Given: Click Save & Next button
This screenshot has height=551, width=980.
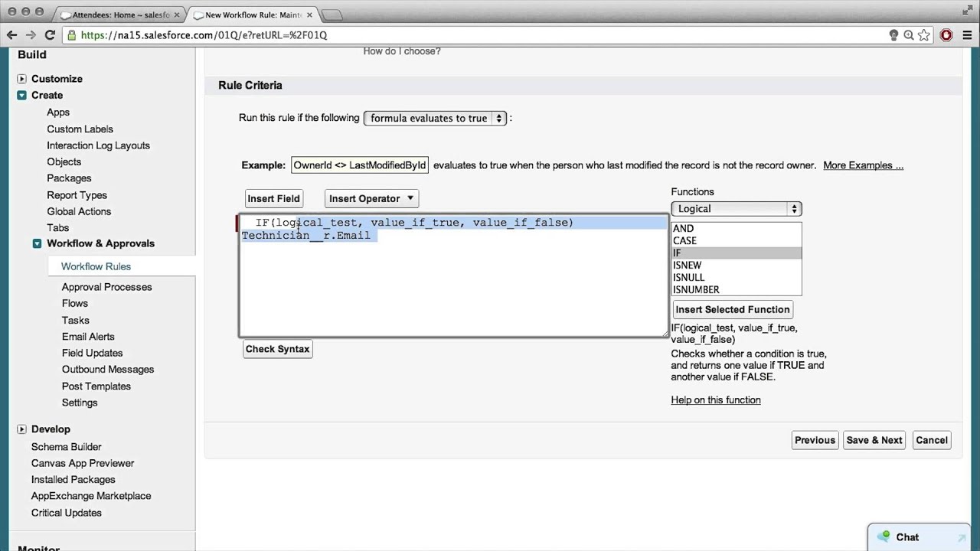Looking at the screenshot, I should (874, 440).
